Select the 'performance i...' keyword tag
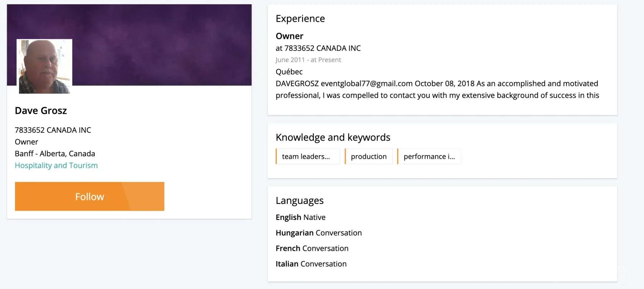The width and height of the screenshot is (644, 289). (429, 156)
